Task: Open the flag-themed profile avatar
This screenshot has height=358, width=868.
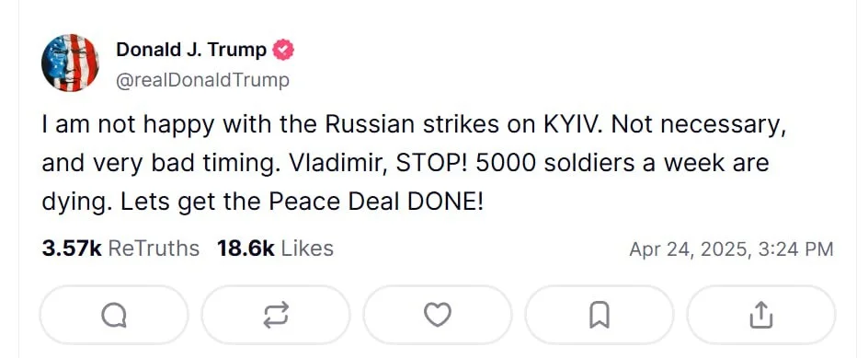Action: tap(70, 63)
